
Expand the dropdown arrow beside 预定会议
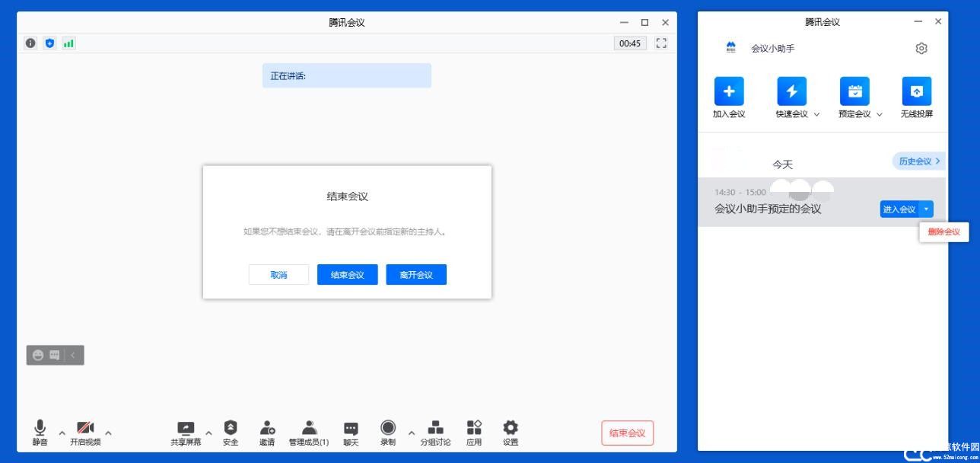coord(880,114)
